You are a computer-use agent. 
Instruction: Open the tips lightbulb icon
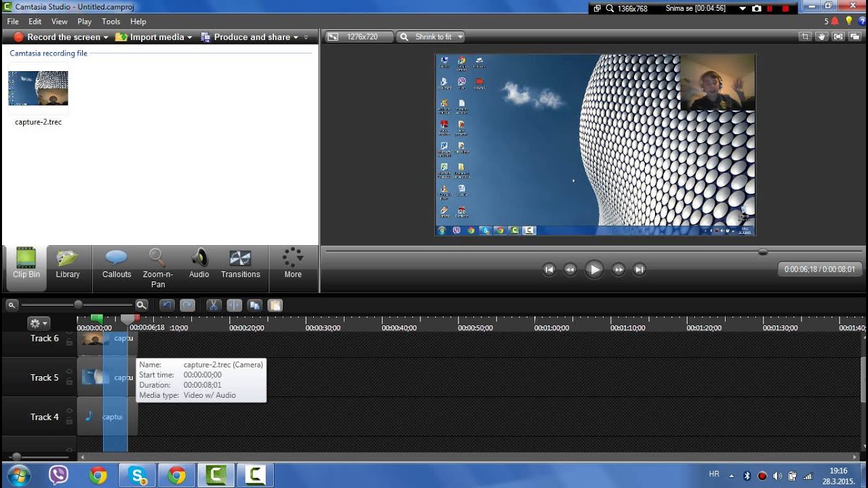(x=848, y=21)
